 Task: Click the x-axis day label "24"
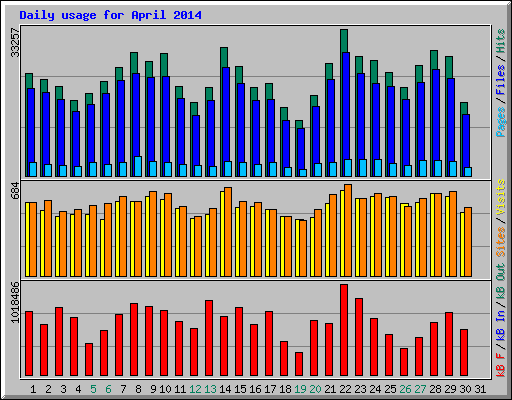click(375, 389)
